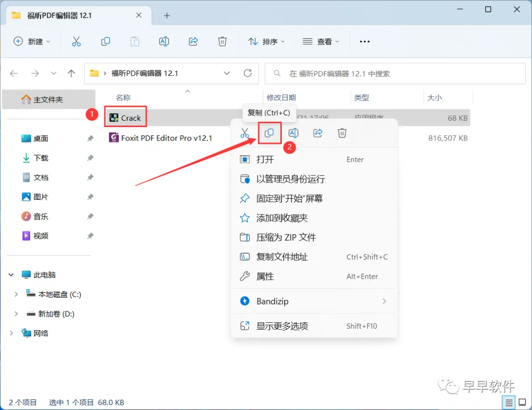
Task: Switch to large icons view in status bar
Action: (523, 403)
